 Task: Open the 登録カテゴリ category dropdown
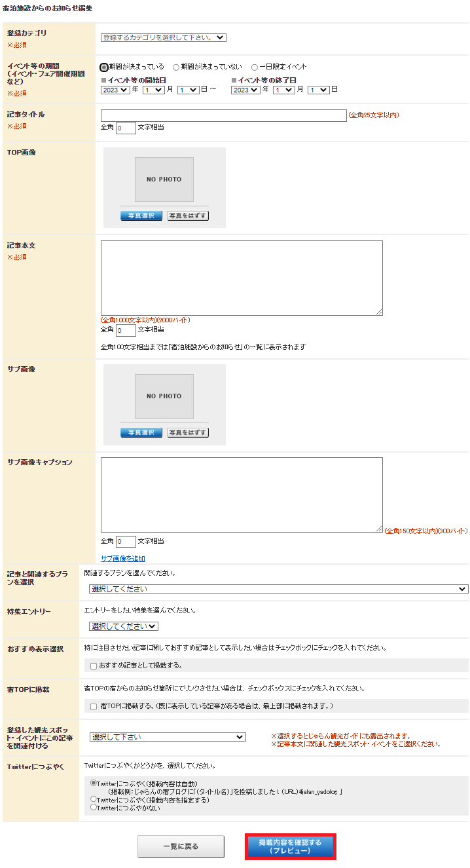click(163, 37)
